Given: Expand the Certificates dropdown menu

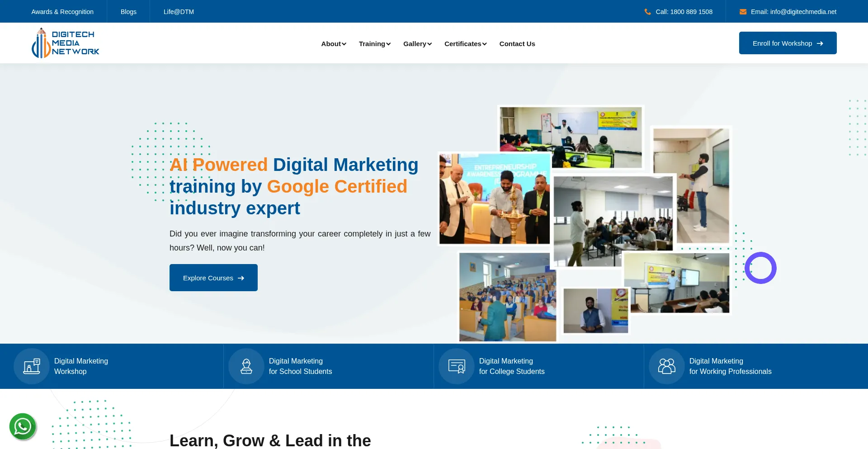Looking at the screenshot, I should (466, 44).
